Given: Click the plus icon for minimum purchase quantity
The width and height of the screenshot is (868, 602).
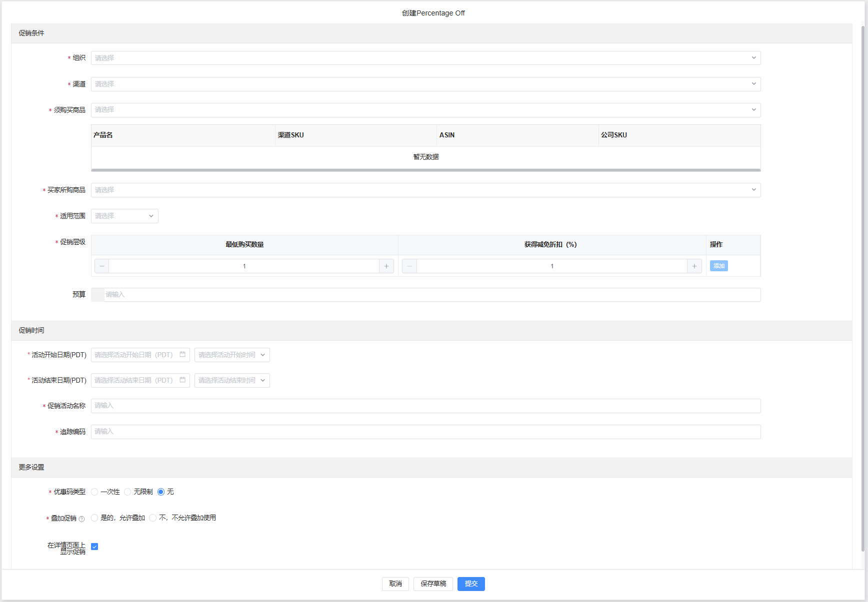Looking at the screenshot, I should click(x=386, y=266).
